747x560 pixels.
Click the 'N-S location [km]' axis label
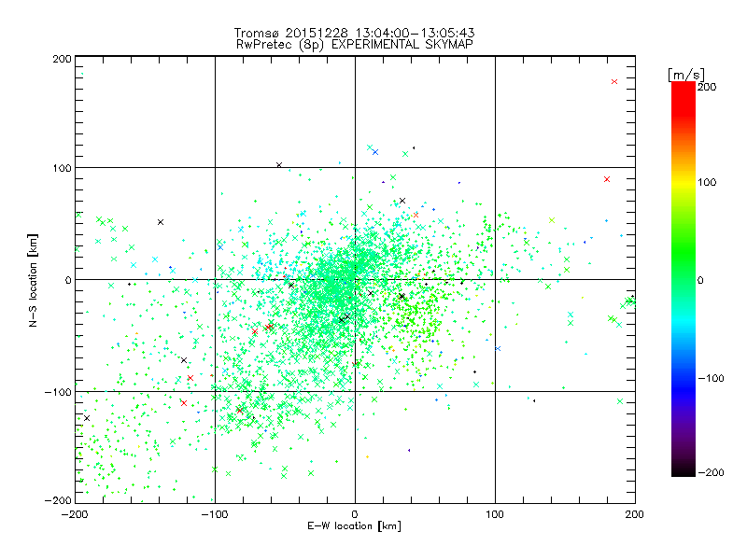[x=33, y=280]
